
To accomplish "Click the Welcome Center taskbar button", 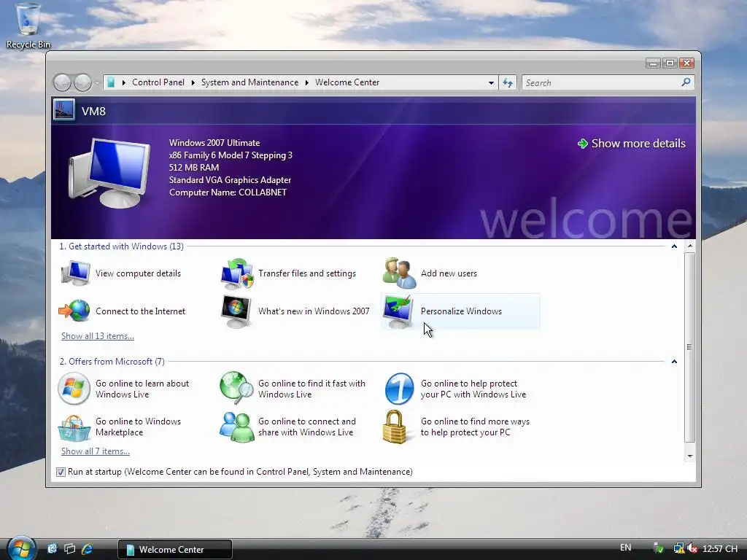I will pyautogui.click(x=175, y=549).
